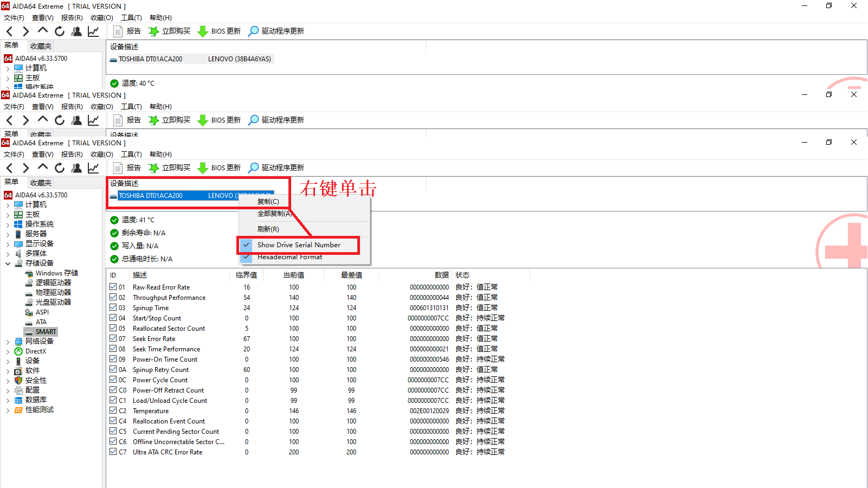Select Hexadecimal Format in context menu

[x=290, y=258]
